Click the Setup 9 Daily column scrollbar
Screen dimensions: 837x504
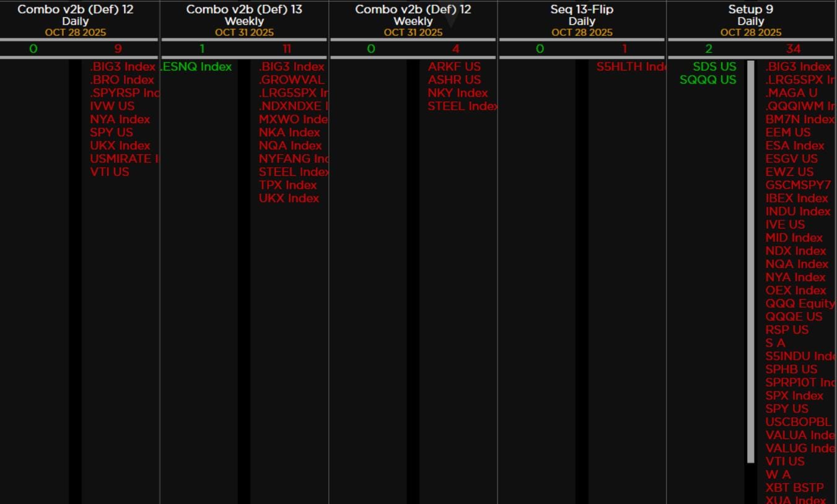pyautogui.click(x=750, y=260)
